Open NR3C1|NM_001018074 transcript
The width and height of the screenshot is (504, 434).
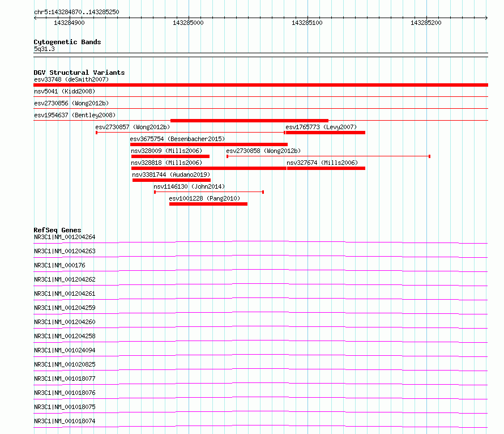[65, 421]
